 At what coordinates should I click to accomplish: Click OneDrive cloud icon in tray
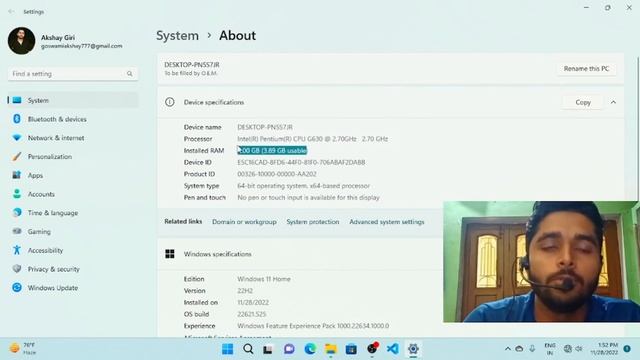[x=519, y=349]
